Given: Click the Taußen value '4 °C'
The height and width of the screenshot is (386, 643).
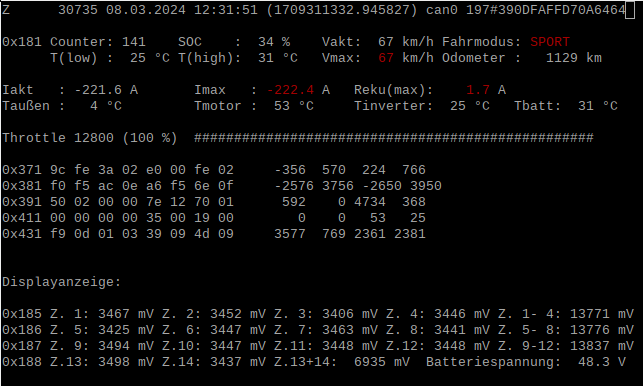Looking at the screenshot, I should click(106, 106).
